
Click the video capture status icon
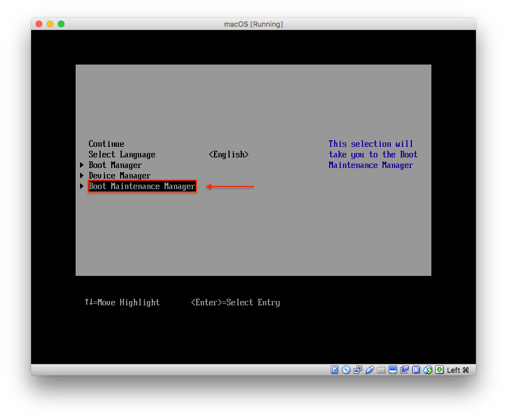point(405,370)
